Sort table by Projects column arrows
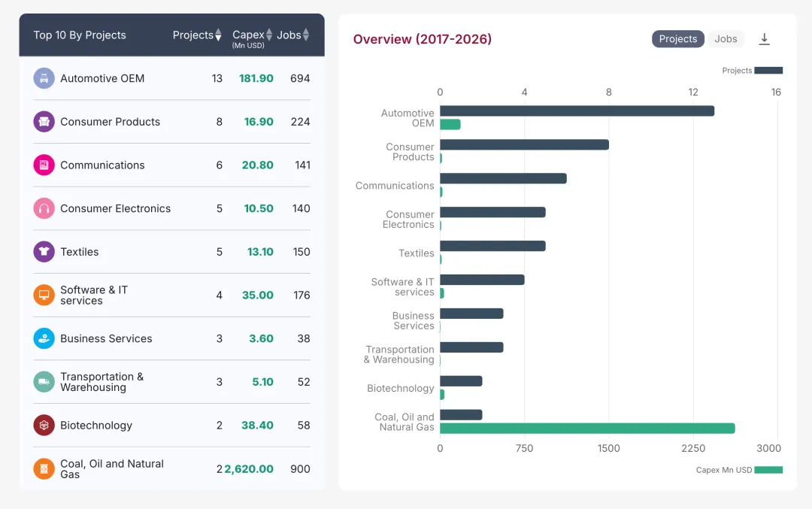Image resolution: width=812 pixels, height=509 pixels. (x=218, y=35)
